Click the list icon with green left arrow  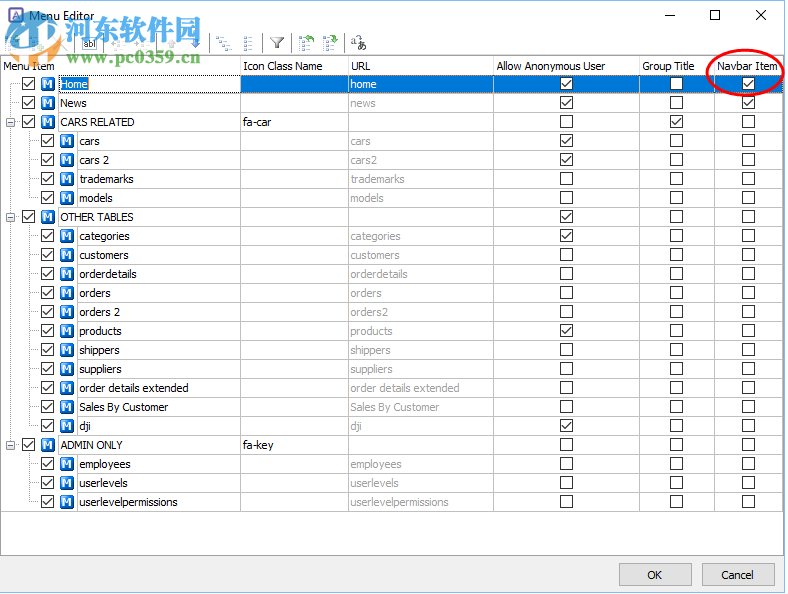click(306, 43)
